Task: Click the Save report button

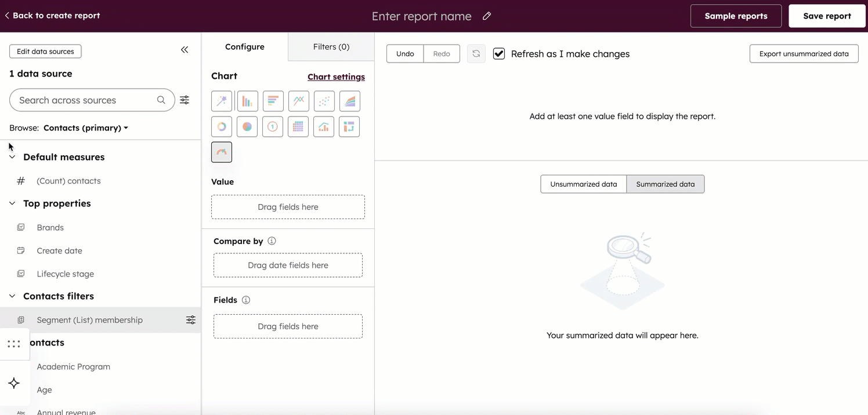Action: pos(827,16)
